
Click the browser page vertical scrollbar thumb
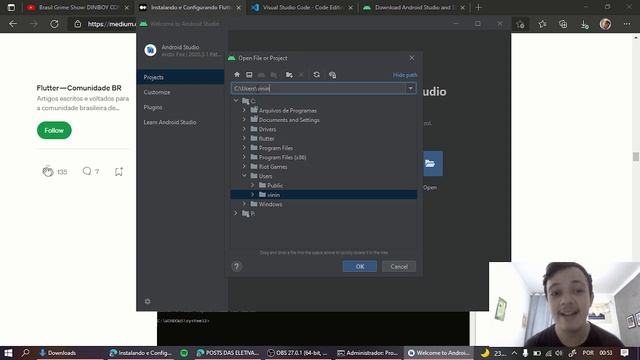pos(636,156)
